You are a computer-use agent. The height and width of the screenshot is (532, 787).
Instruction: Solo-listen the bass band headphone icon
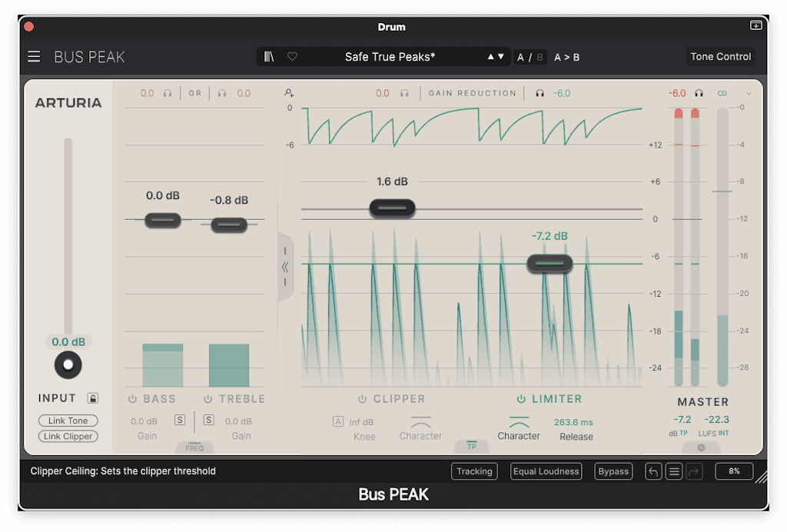[x=168, y=93]
